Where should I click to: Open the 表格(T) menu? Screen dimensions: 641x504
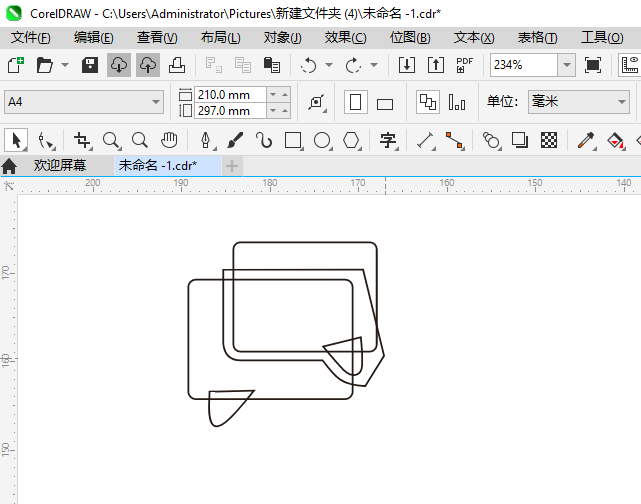pos(537,38)
